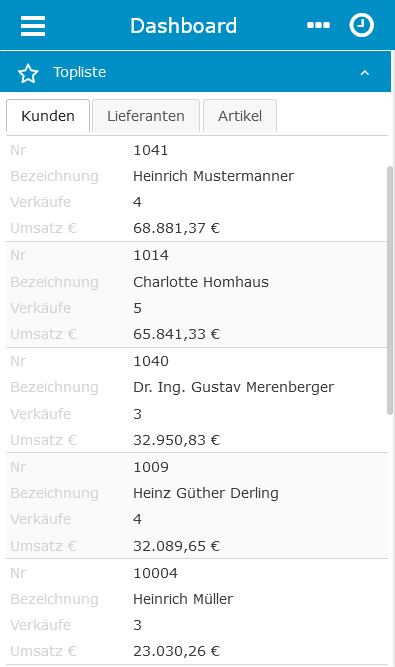Click customer number 10004
Viewport: 395px width, 667px height.
pos(155,573)
